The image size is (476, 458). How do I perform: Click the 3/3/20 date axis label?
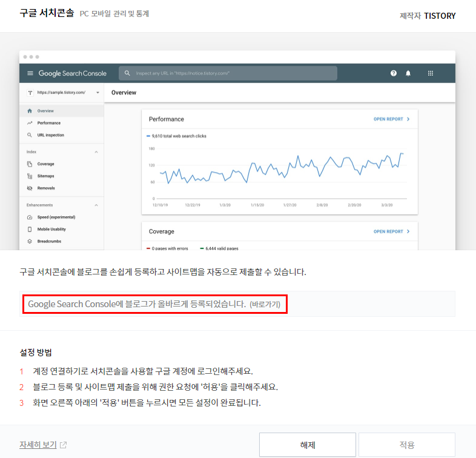[387, 205]
